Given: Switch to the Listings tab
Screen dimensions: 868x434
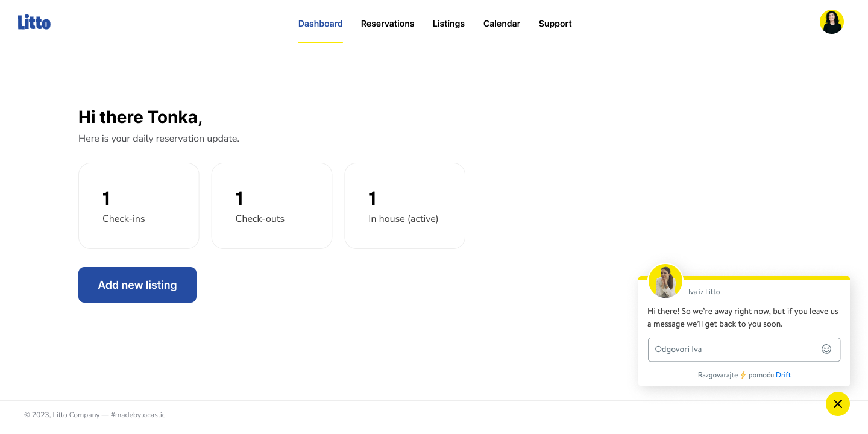Looking at the screenshot, I should tap(448, 24).
